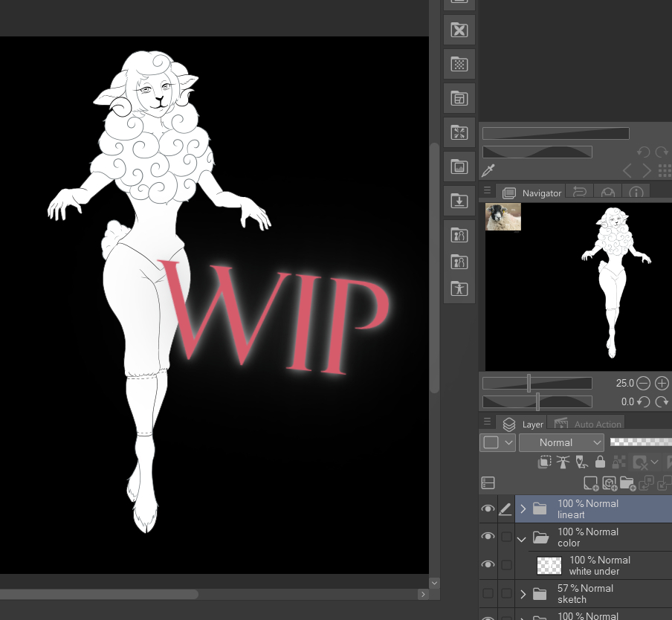Click the Rotate right icon in Navigator
The height and width of the screenshot is (620, 672).
(662, 402)
